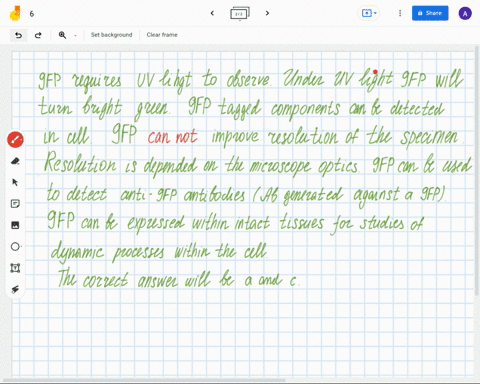Select the Eraser tool
This screenshot has height=384, width=480.
coord(15,161)
